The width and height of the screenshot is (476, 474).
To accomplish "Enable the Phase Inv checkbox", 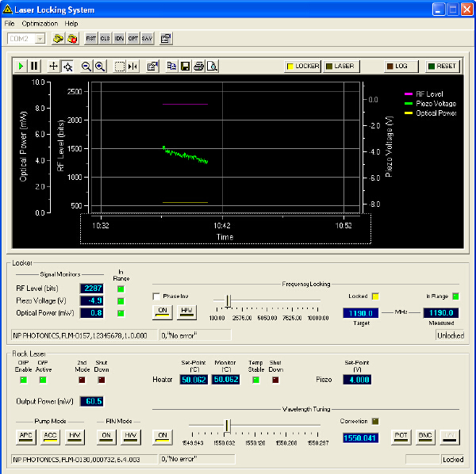I will 156,296.
